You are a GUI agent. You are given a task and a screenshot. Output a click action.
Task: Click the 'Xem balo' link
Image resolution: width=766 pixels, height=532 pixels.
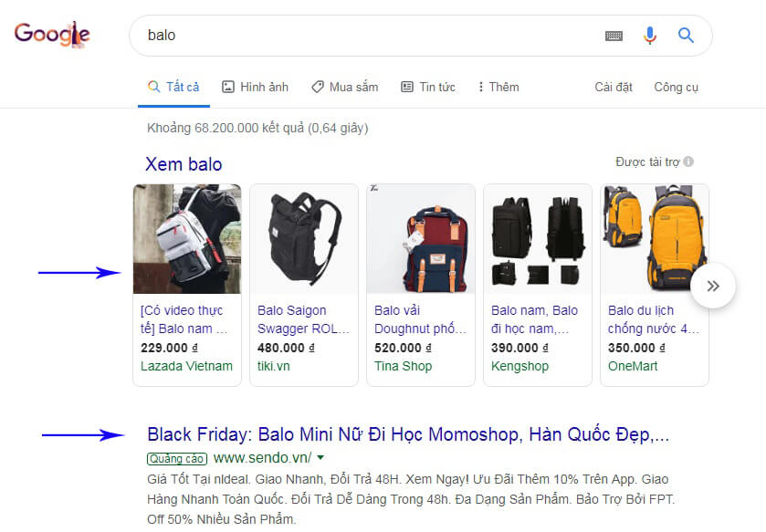[x=184, y=164]
